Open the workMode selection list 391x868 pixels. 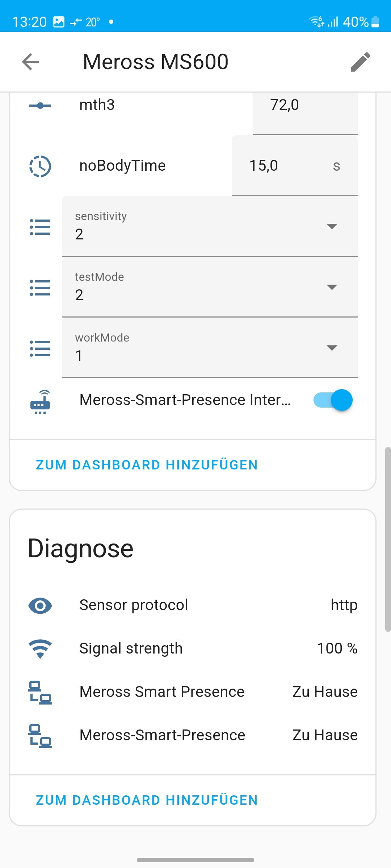tap(210, 348)
